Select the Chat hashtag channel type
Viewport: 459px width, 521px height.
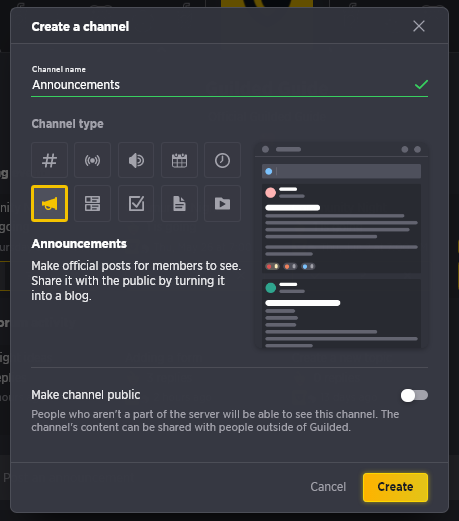tap(49, 160)
